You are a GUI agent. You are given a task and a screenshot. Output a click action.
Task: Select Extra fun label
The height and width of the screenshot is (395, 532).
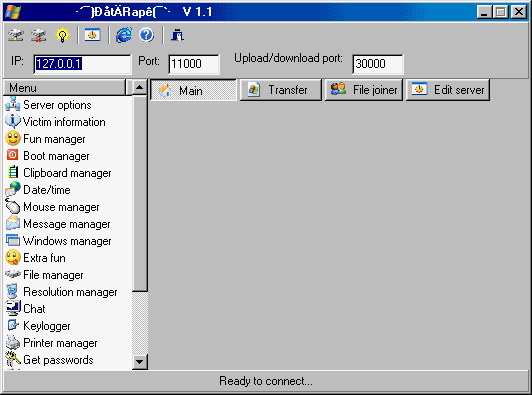coord(44,258)
